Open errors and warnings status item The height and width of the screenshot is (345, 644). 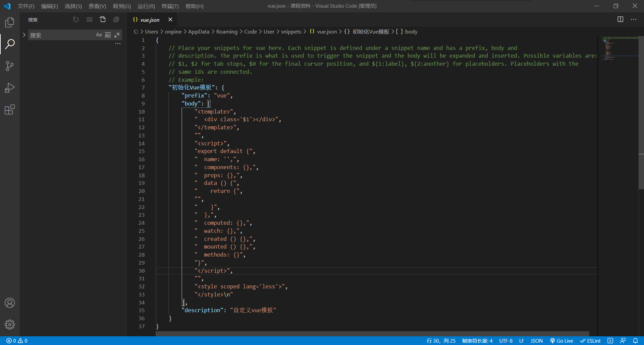[17, 341]
